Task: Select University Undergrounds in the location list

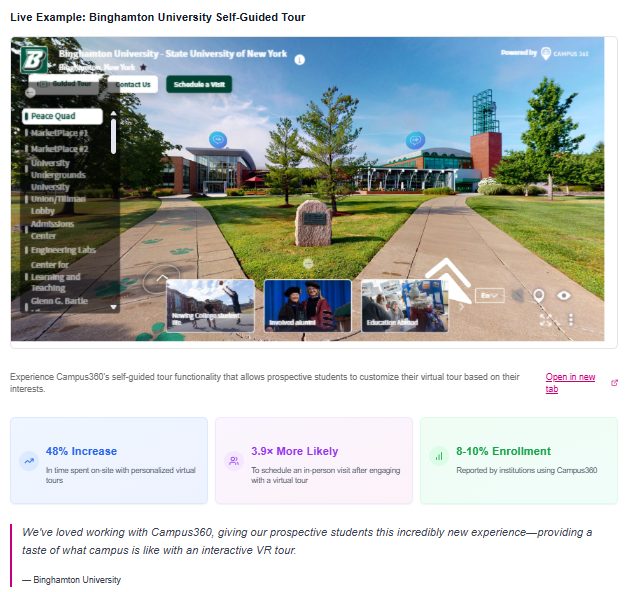Action: (56, 169)
